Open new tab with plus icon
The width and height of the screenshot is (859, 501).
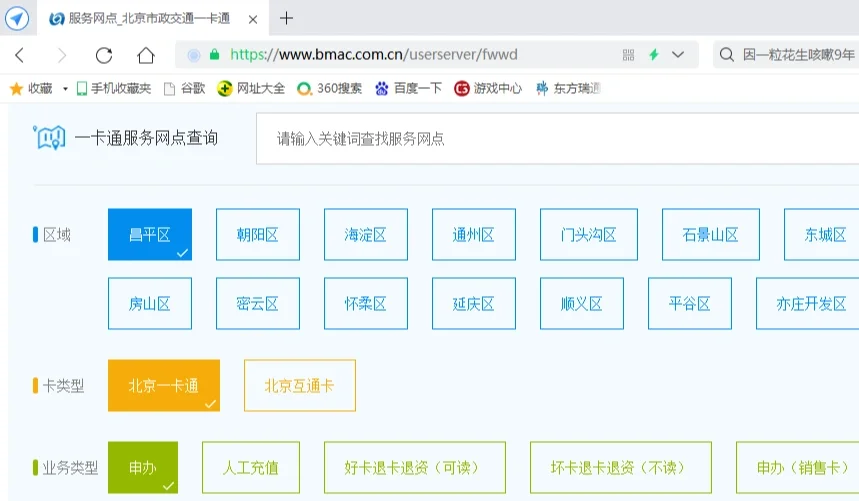tap(287, 18)
